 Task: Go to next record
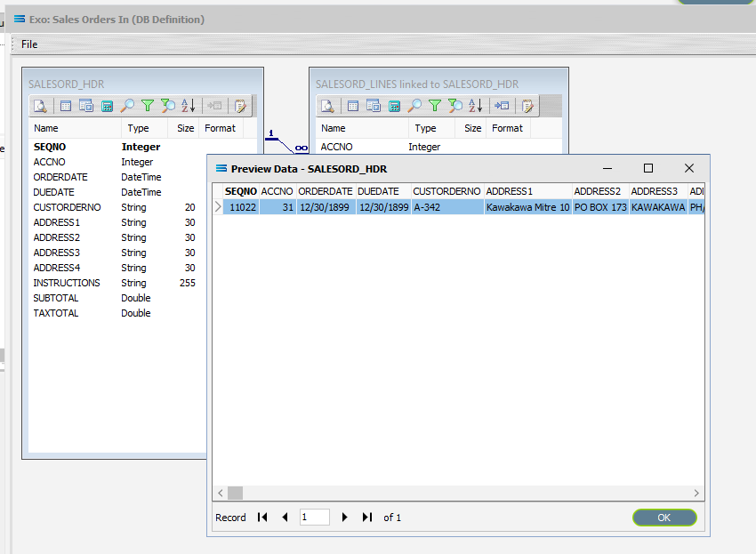pyautogui.click(x=344, y=518)
